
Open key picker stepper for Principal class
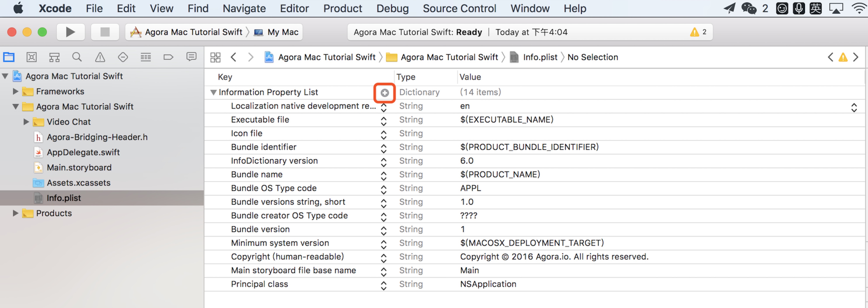click(383, 286)
